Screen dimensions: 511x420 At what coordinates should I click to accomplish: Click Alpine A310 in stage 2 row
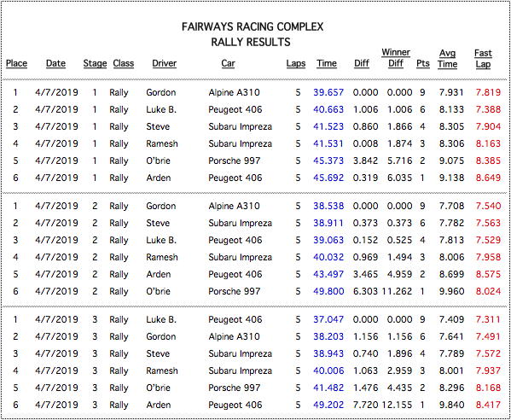tap(234, 206)
